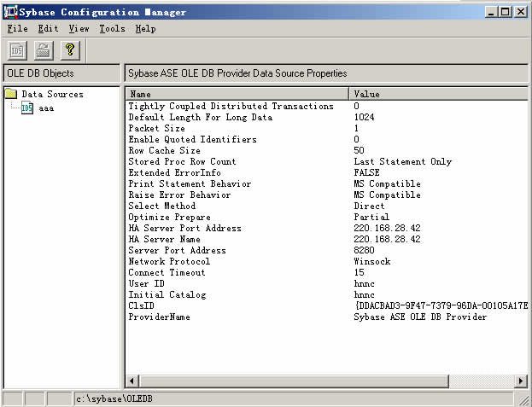This screenshot has height=407, width=532.
Task: Select the Packet Size property
Action: (157, 129)
